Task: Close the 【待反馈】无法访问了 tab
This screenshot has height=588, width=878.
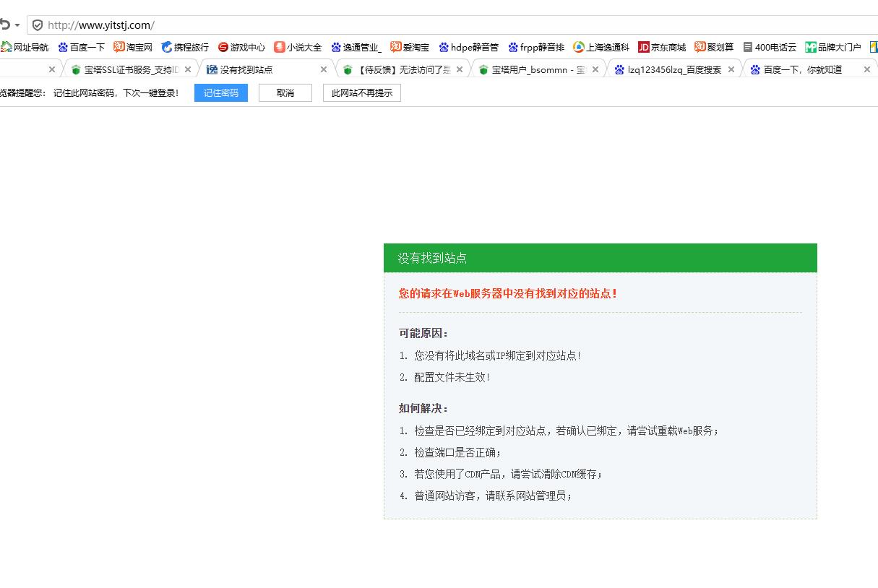Action: (x=460, y=69)
